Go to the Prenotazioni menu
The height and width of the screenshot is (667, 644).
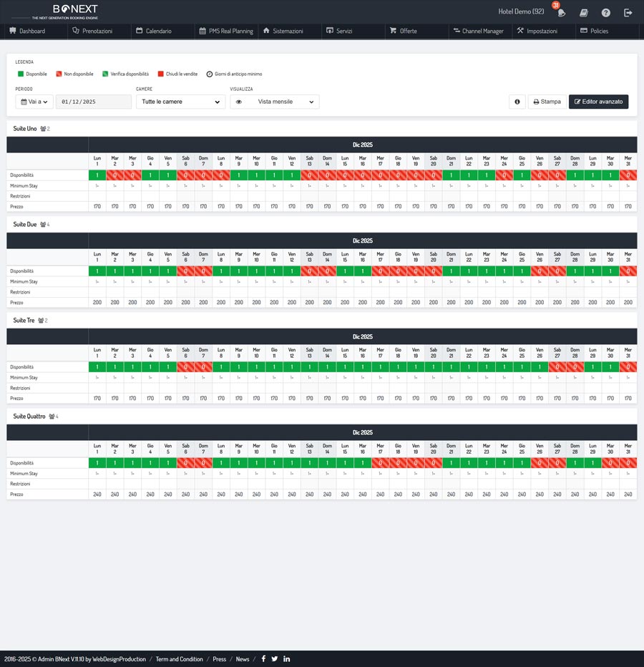pos(99,31)
